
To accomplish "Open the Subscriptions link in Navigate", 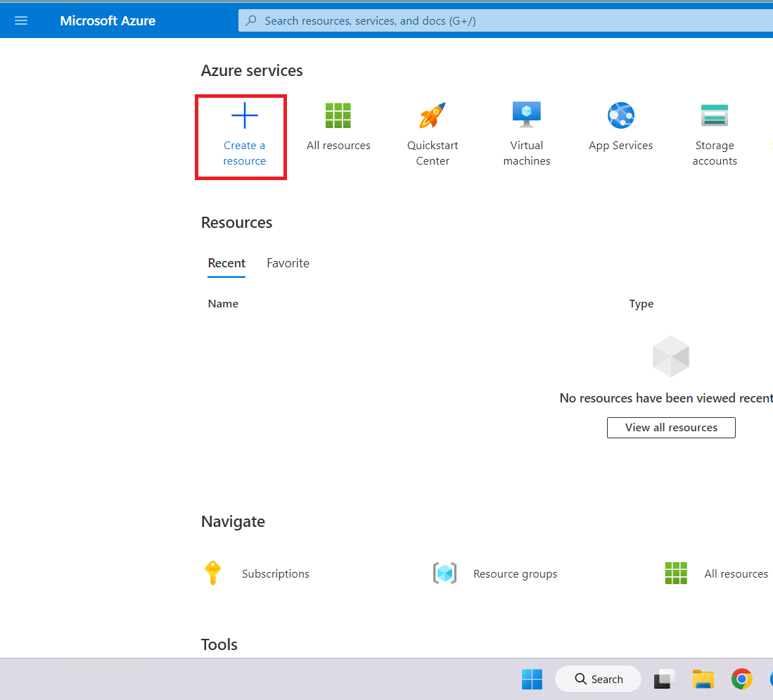I will (276, 574).
